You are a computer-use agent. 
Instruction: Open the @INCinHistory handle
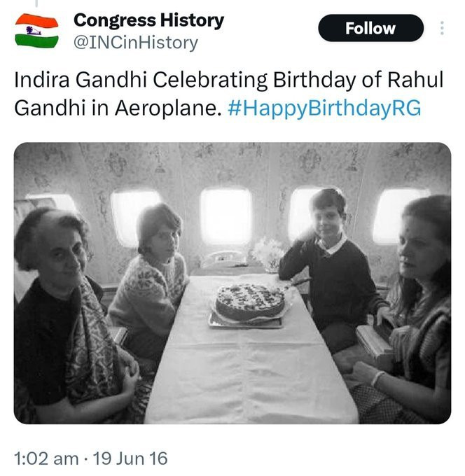click(x=136, y=43)
